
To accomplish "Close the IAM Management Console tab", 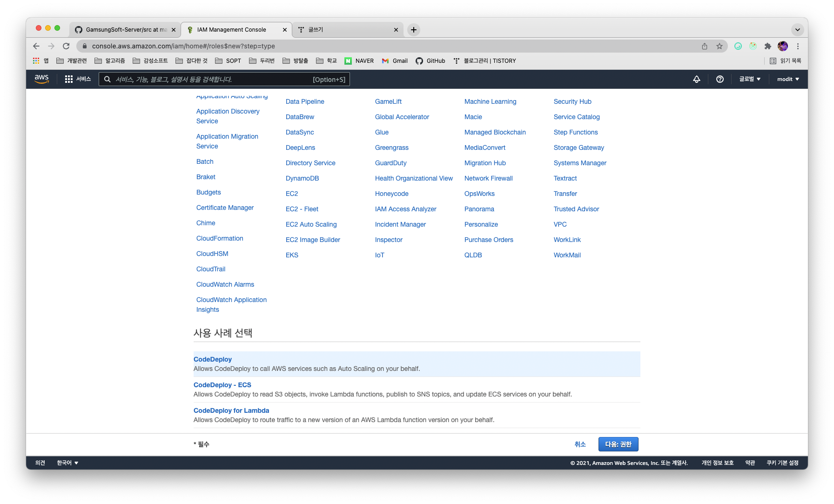I will 285,30.
